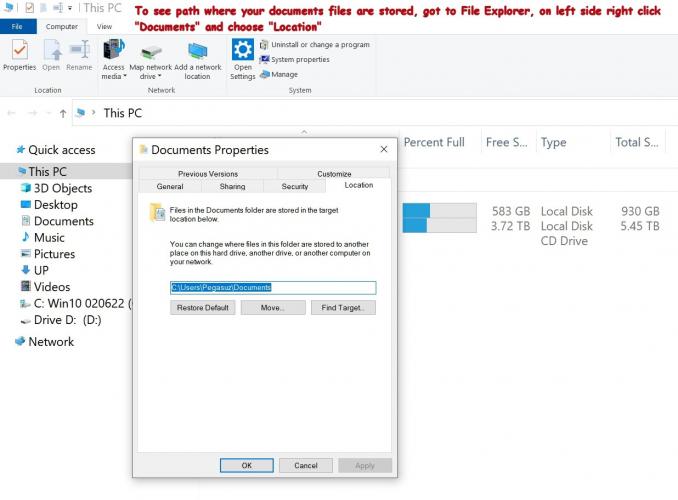Image resolution: width=678 pixels, height=500 pixels.
Task: Select Desktop in navigation pane
Action: click(56, 205)
